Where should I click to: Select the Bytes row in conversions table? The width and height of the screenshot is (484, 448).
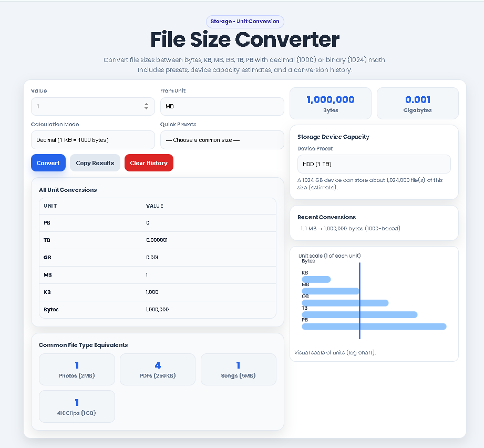pyautogui.click(x=158, y=309)
